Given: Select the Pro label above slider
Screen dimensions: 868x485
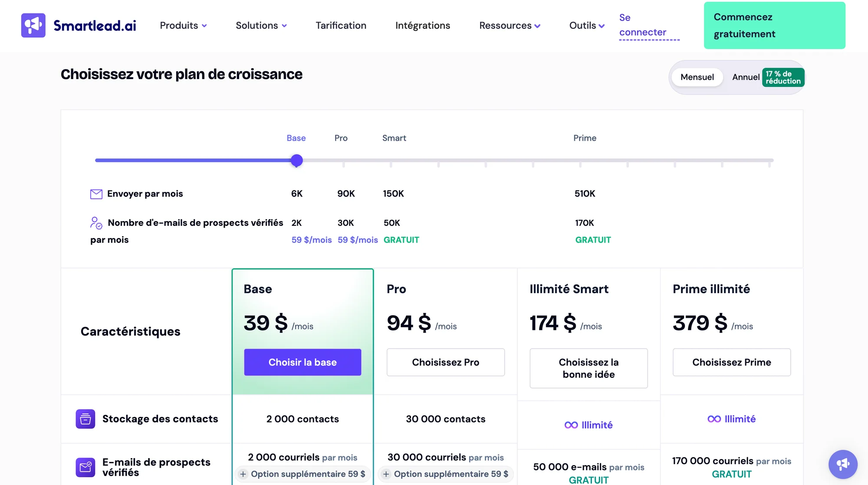Looking at the screenshot, I should click(341, 138).
